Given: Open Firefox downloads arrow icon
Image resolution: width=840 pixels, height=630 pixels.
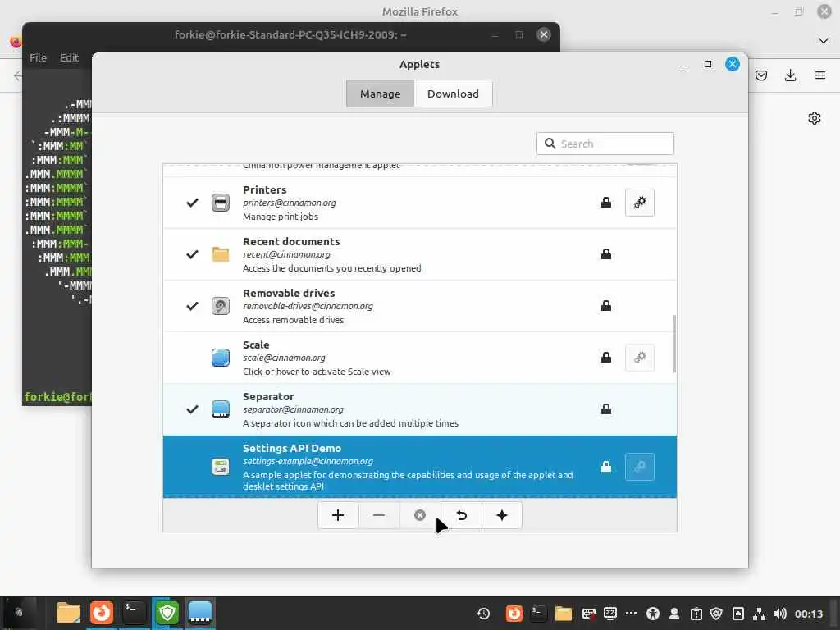Looking at the screenshot, I should 790,75.
